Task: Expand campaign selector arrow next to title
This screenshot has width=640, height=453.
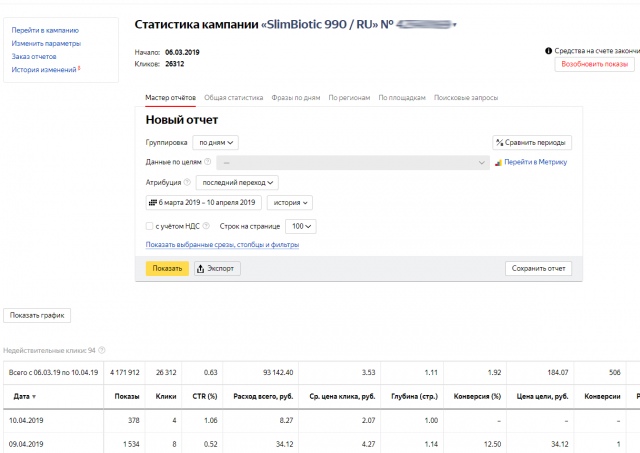Action: [x=455, y=25]
